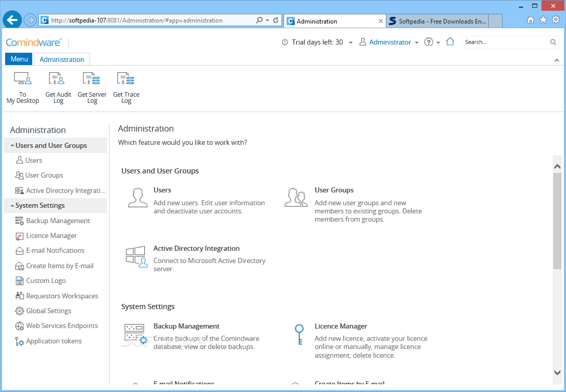Open Backup Management heading link in main pane

(x=186, y=326)
